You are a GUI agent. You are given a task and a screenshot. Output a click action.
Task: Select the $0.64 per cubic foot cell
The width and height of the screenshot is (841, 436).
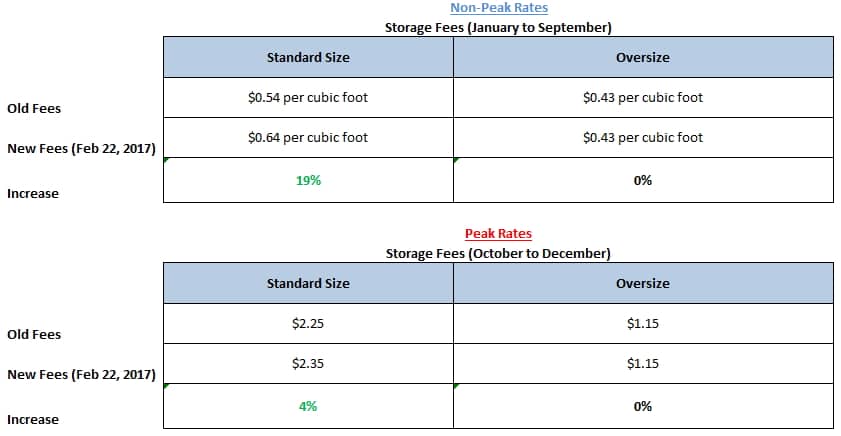click(x=308, y=137)
